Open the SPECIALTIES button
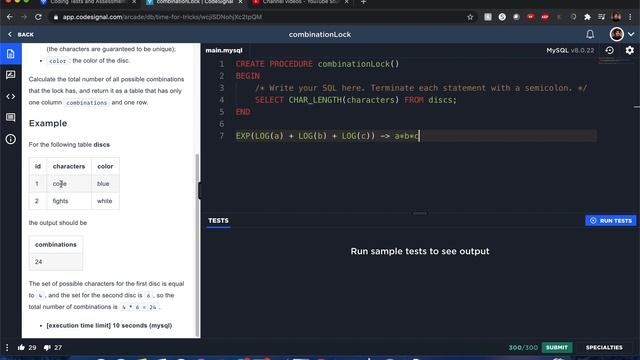Image resolution: width=640 pixels, height=360 pixels. click(604, 347)
